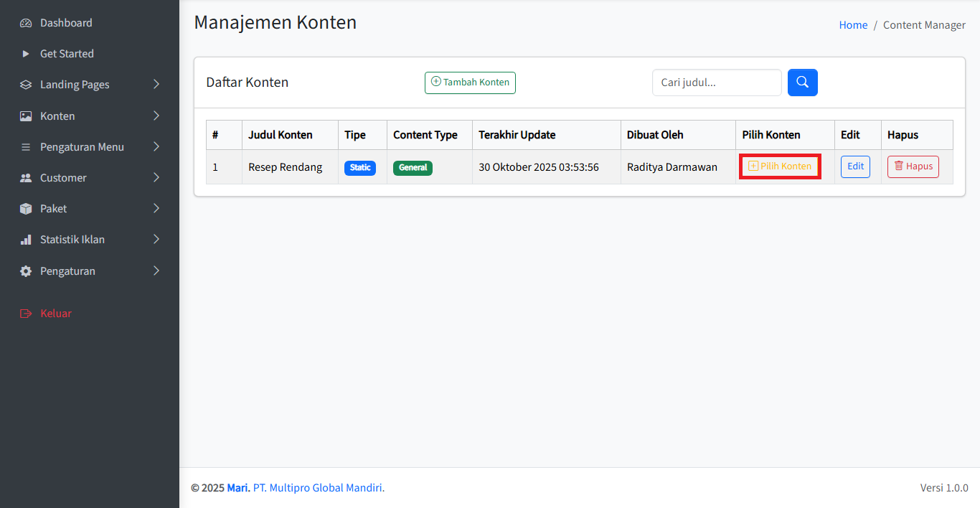The image size is (980, 508).
Task: Click the Pengaturan gear icon
Action: point(26,271)
